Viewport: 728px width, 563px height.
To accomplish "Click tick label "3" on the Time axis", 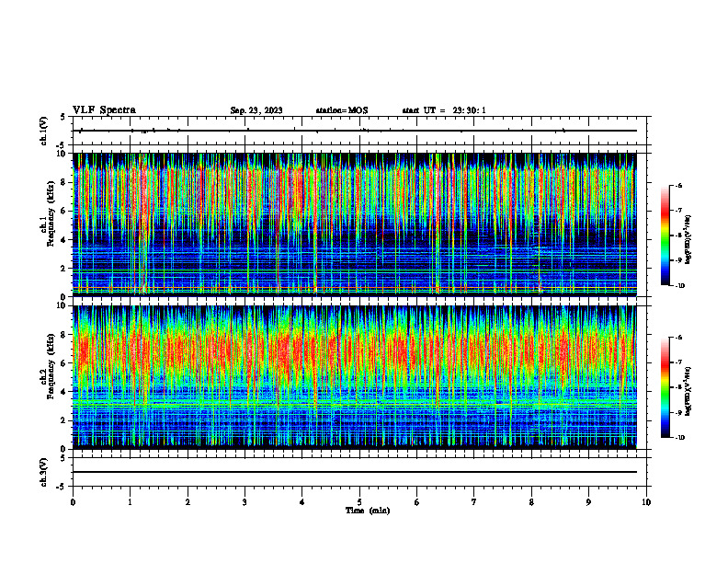I will [245, 502].
